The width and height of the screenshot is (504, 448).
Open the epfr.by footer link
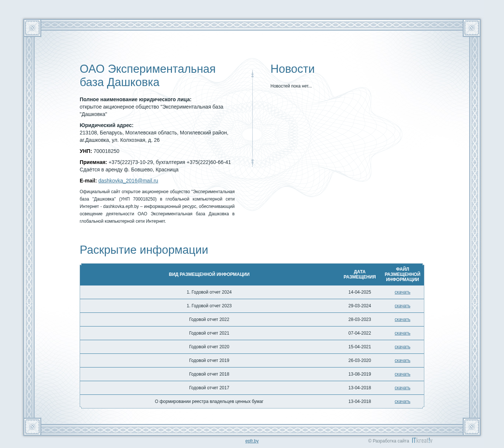(252, 441)
